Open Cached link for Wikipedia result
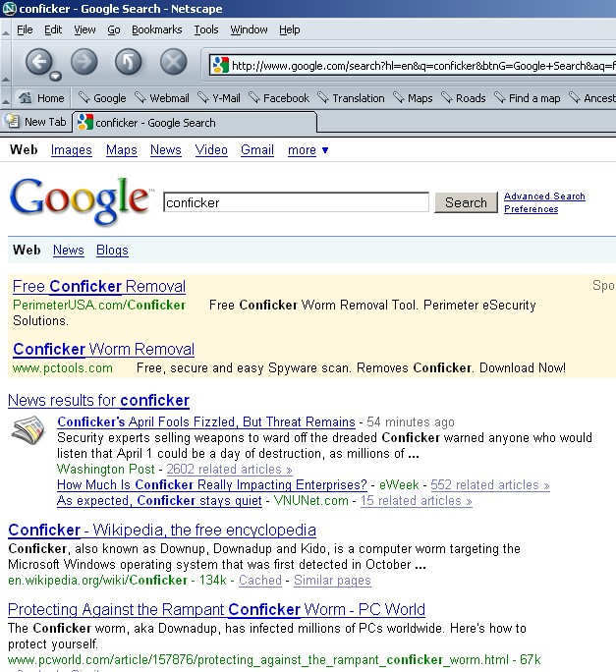The image size is (616, 672). pyautogui.click(x=260, y=581)
